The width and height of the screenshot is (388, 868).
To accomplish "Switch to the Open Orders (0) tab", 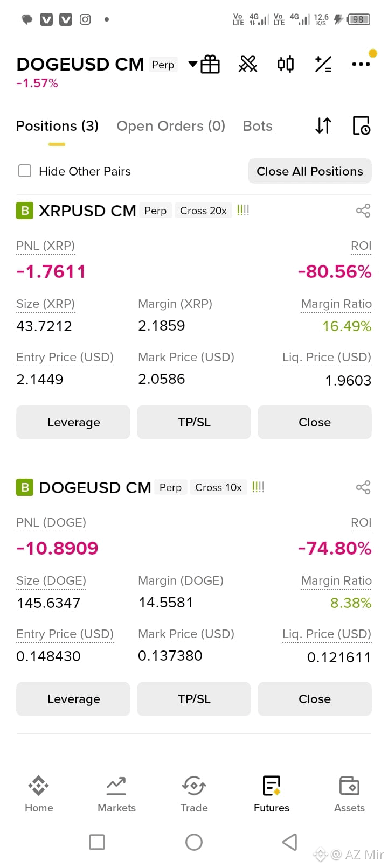I will click(x=171, y=126).
